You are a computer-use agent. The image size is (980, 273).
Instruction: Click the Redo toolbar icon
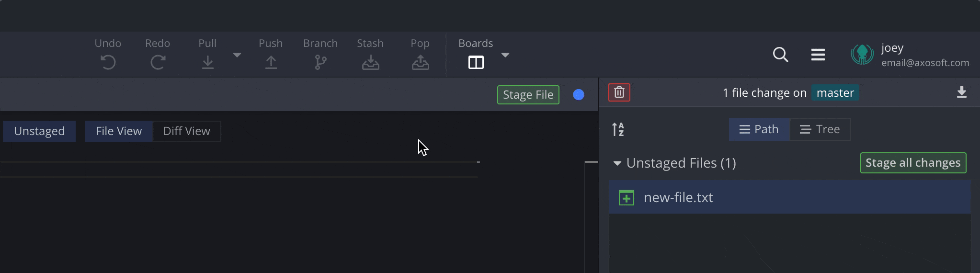pyautogui.click(x=158, y=62)
